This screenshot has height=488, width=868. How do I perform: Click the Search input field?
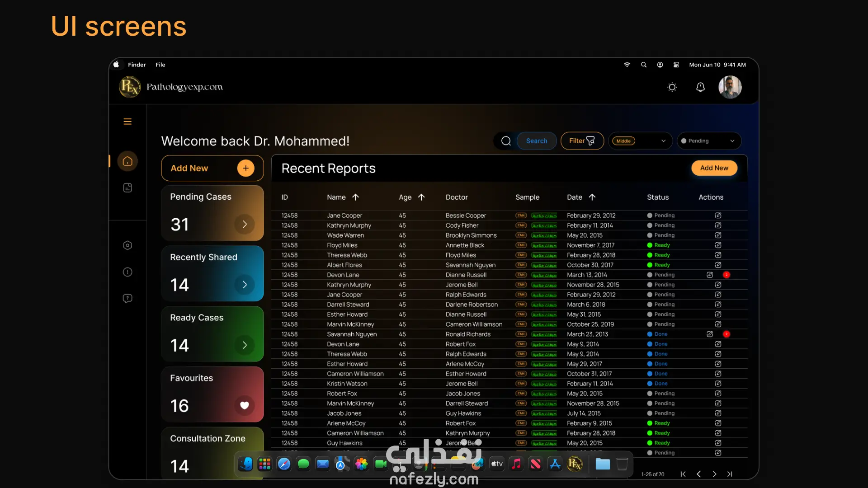pyautogui.click(x=536, y=141)
